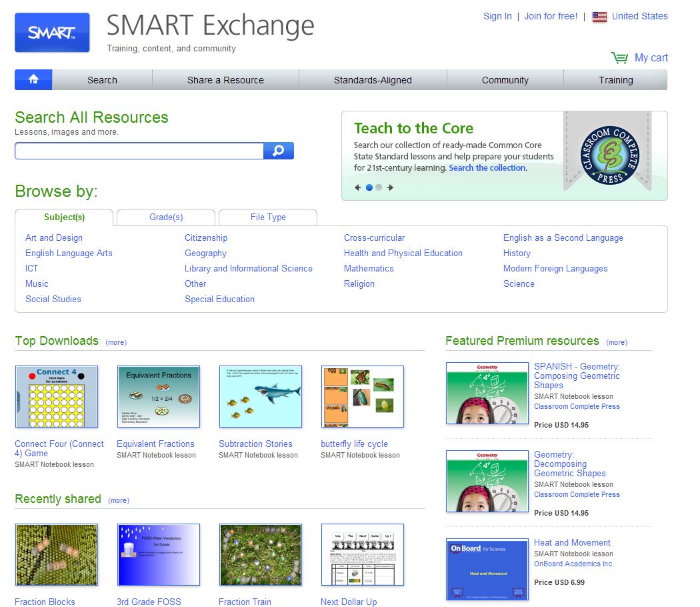
Task: Open the Standards-Aligned menu
Action: [x=373, y=80]
